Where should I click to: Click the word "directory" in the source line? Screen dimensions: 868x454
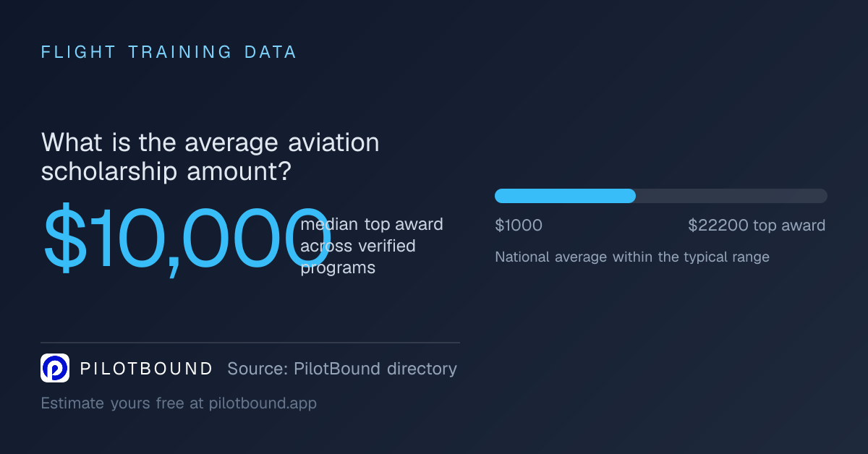pyautogui.click(x=422, y=369)
